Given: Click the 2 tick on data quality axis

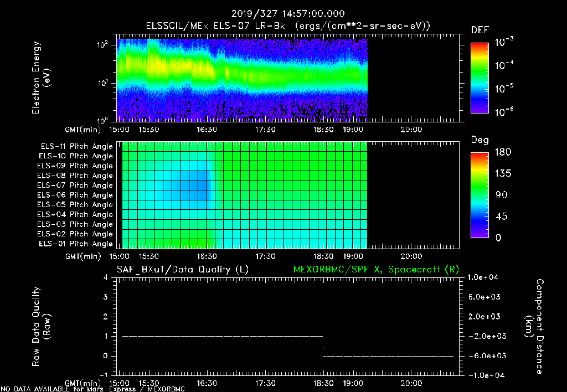Looking at the screenshot, I should [x=106, y=316].
